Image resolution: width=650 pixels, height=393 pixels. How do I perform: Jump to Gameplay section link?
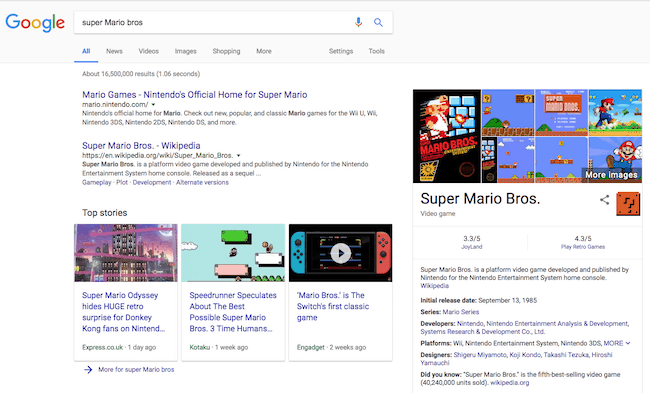[x=97, y=182]
